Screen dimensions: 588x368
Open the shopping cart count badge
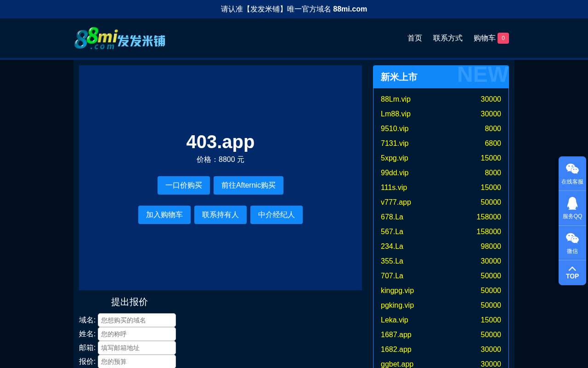click(x=503, y=38)
